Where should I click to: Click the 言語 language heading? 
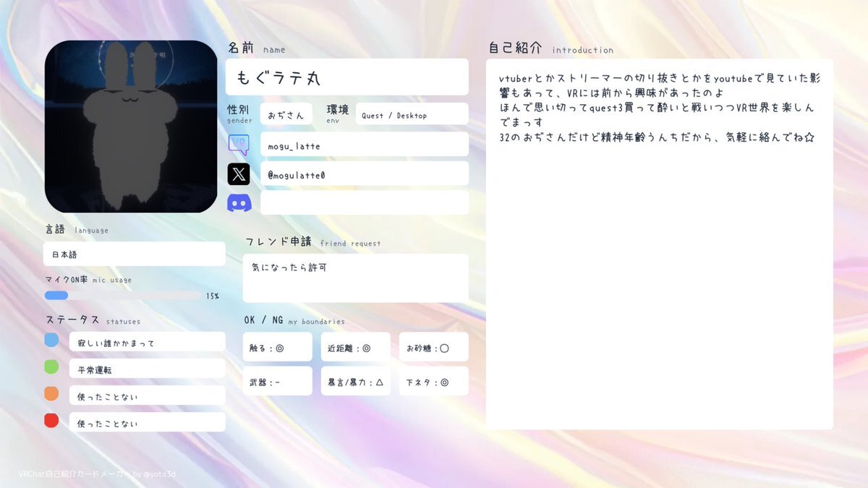(x=77, y=229)
